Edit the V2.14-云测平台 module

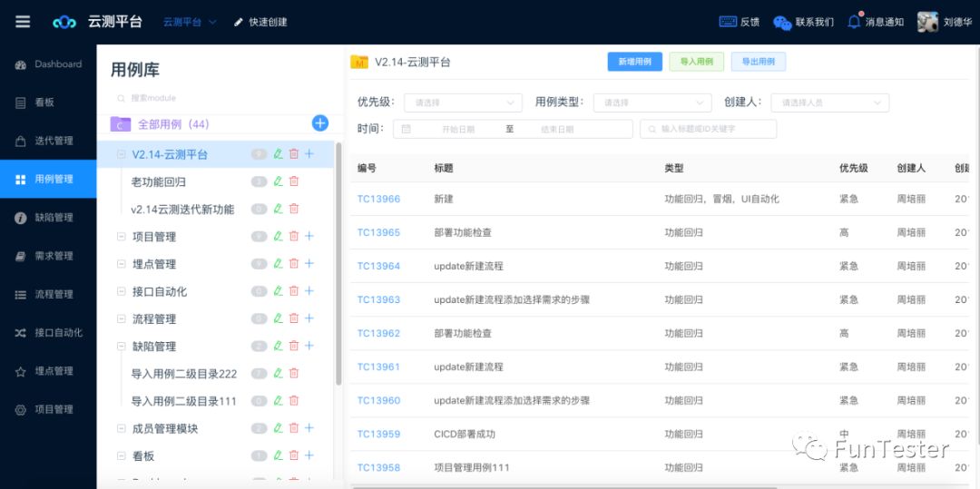tap(279, 154)
